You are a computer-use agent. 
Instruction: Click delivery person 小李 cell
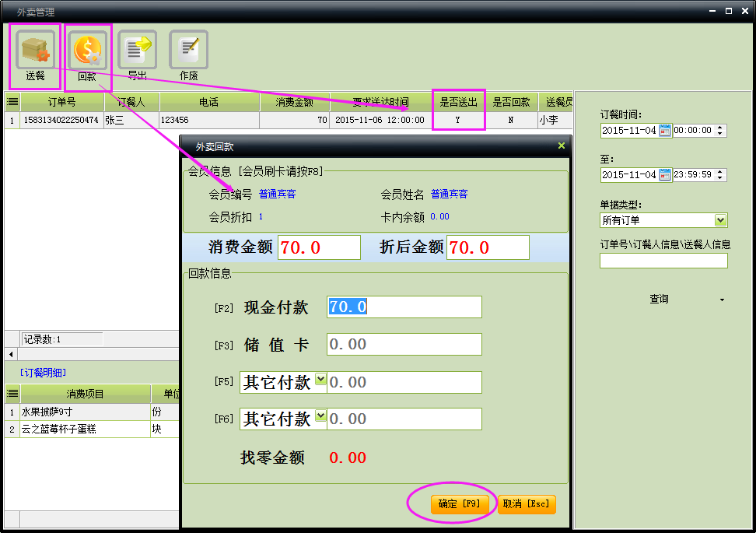pyautogui.click(x=555, y=120)
